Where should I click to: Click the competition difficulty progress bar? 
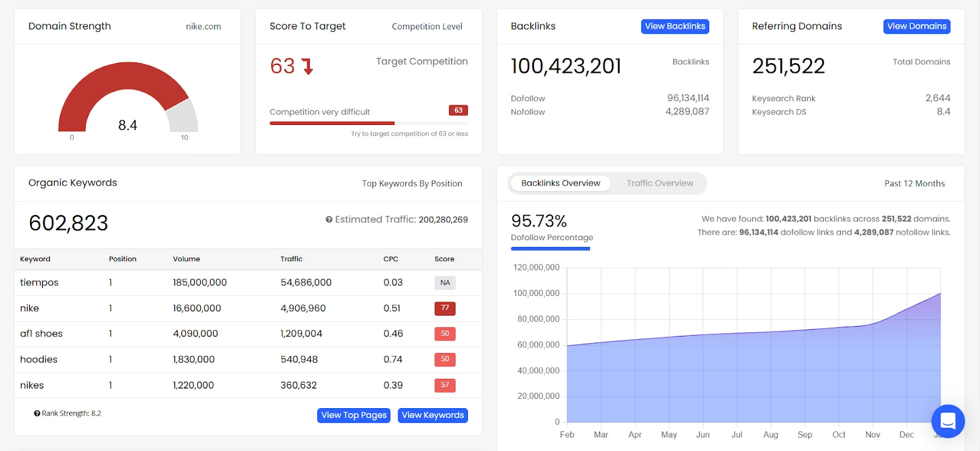point(369,123)
